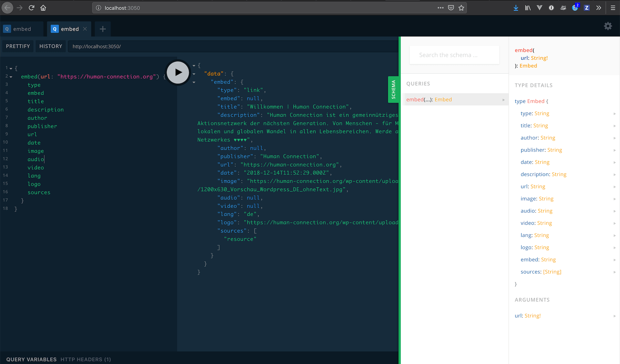This screenshot has height=364, width=620.
Task: Click the HISTORY tab button
Action: pos(51,46)
